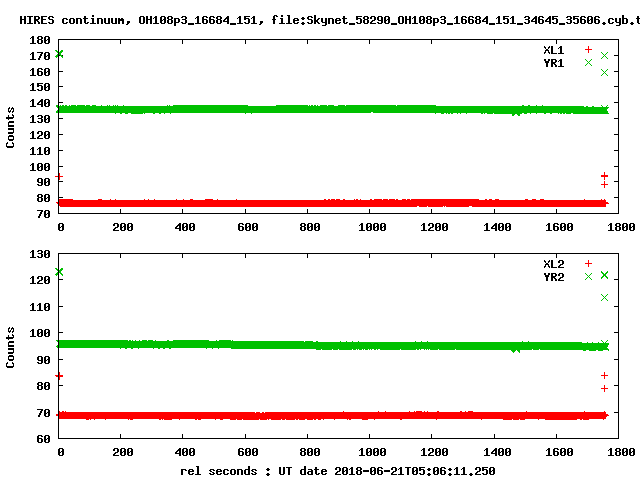Screen dimensions: 640x480
Task: Click the 110 tick label on upper plot
Action: coord(40,151)
